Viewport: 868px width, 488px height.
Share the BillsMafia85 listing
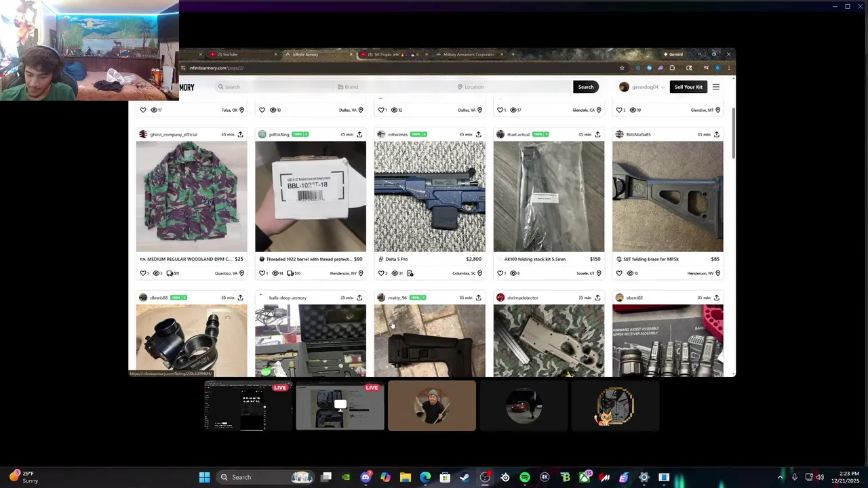point(716,134)
